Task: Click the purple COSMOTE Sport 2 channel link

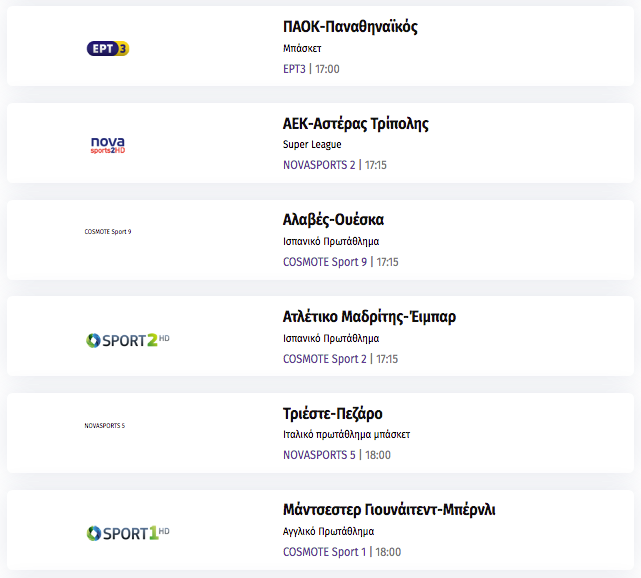Action: (x=325, y=358)
